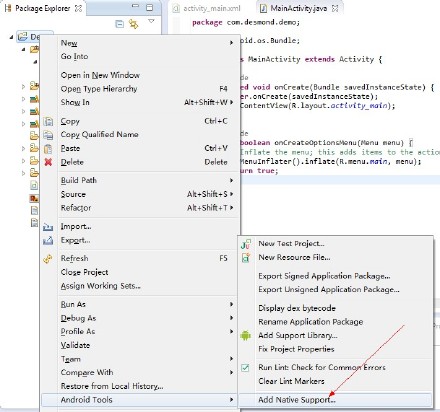Select the Package Explorer tab
440x412 pixels.
click(43, 8)
